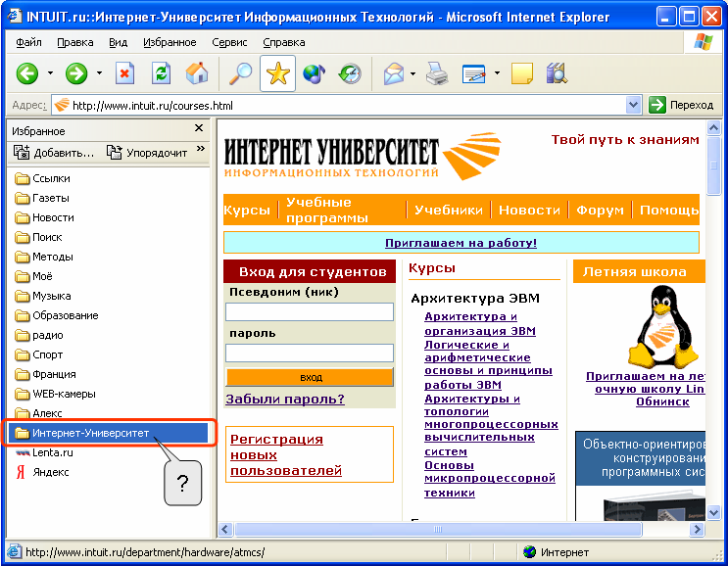Click Учебные программы in navigation bar
The image size is (728, 566).
click(327, 210)
